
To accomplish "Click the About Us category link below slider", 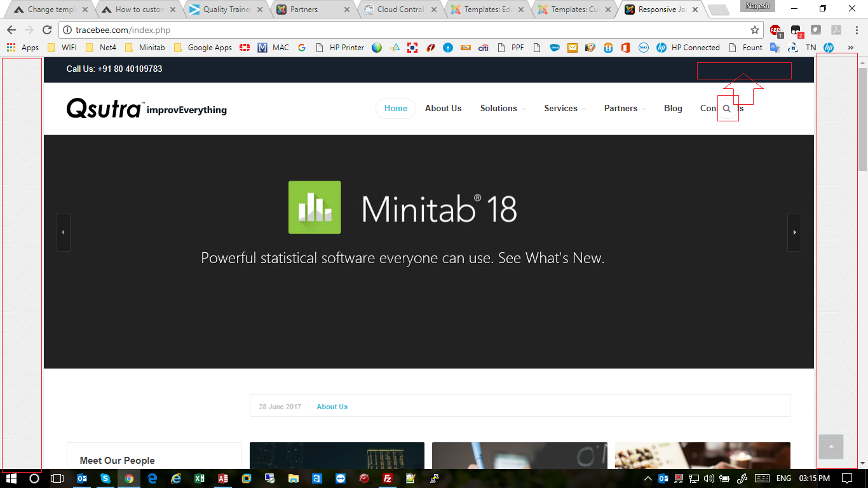I will pos(332,407).
